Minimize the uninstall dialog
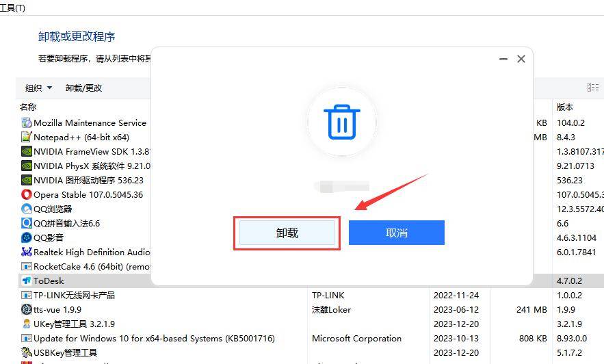Viewport: 604px width, 364px height. [503, 59]
